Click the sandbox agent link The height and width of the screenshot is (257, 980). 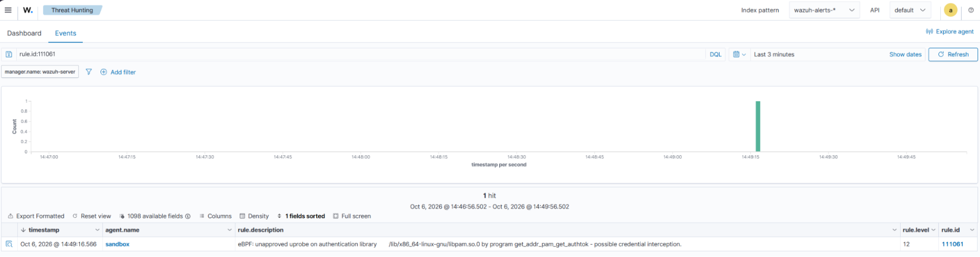pos(117,244)
